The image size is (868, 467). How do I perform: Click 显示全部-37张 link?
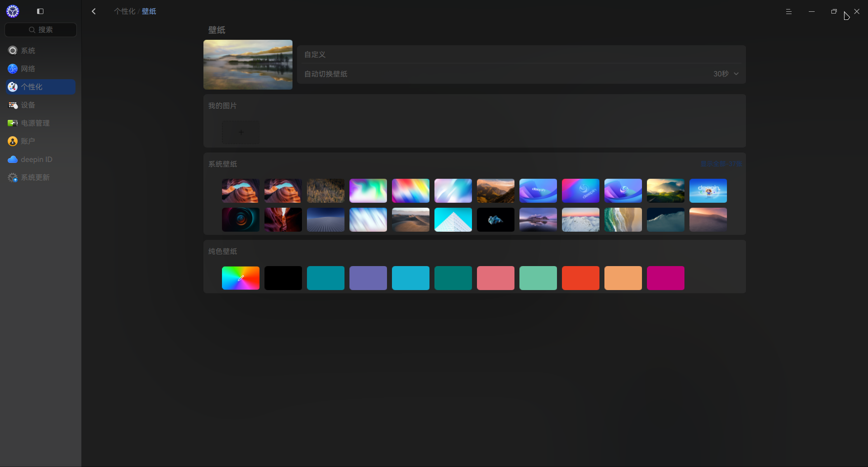(x=722, y=164)
